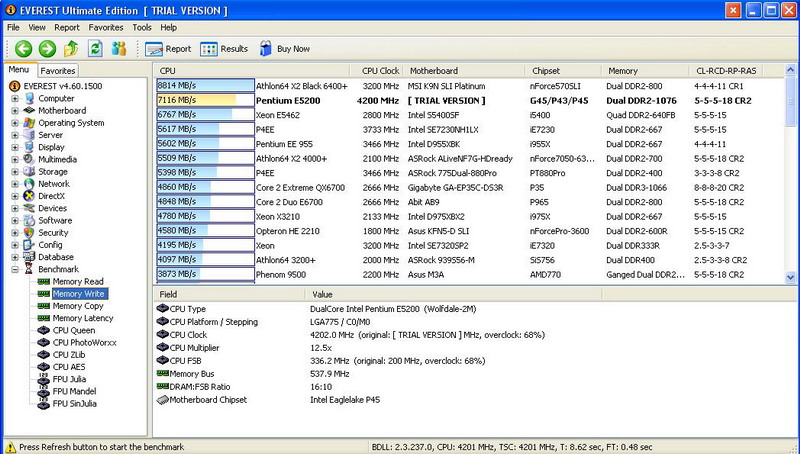Expand the Storage tree node
The height and width of the screenshot is (454, 800).
coord(15,172)
